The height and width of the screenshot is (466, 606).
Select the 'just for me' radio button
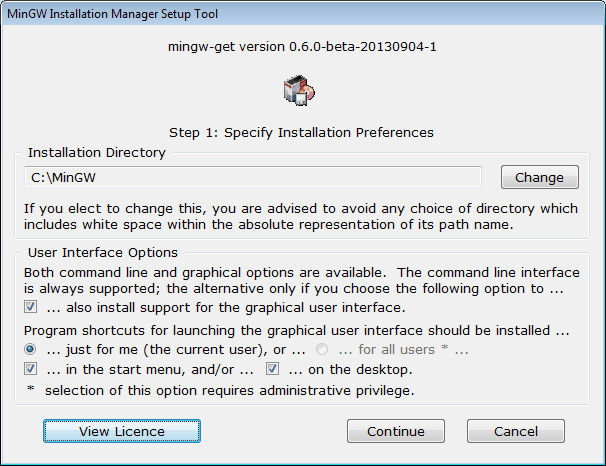pos(31,349)
